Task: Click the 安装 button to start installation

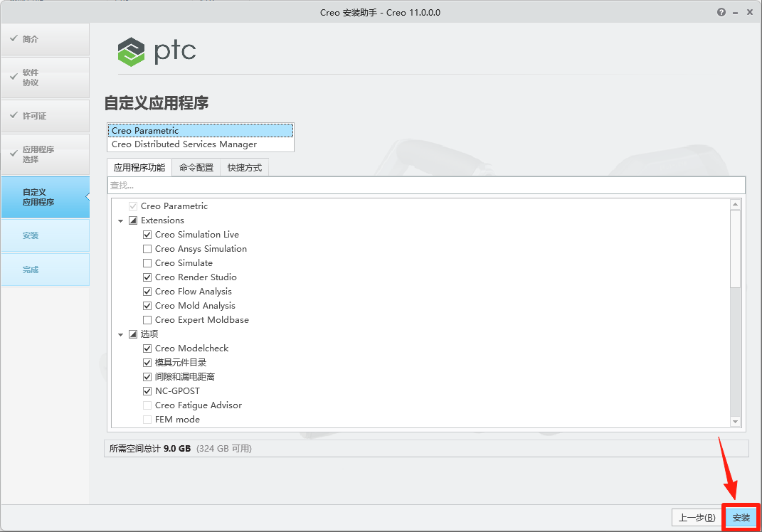Action: pos(741,518)
